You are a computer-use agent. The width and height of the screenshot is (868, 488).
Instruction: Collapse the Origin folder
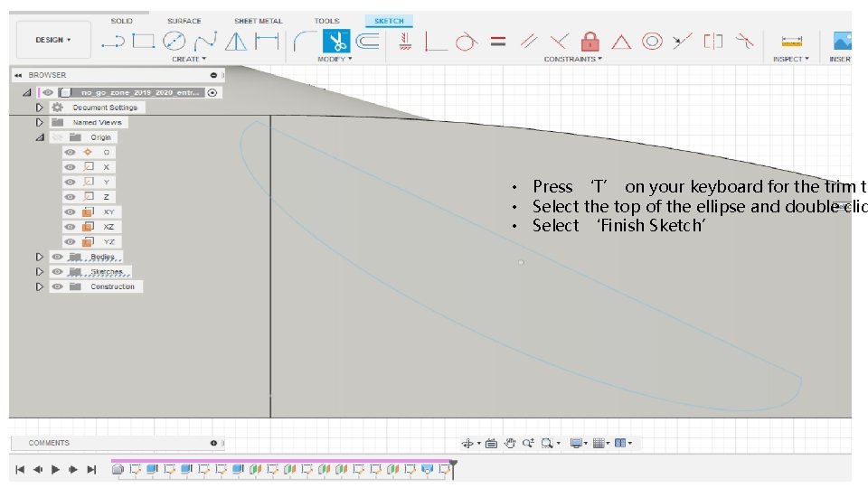tap(40, 137)
